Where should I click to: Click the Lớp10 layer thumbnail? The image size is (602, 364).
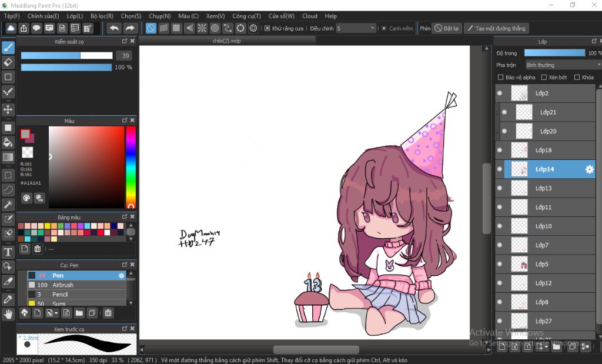[x=520, y=226]
